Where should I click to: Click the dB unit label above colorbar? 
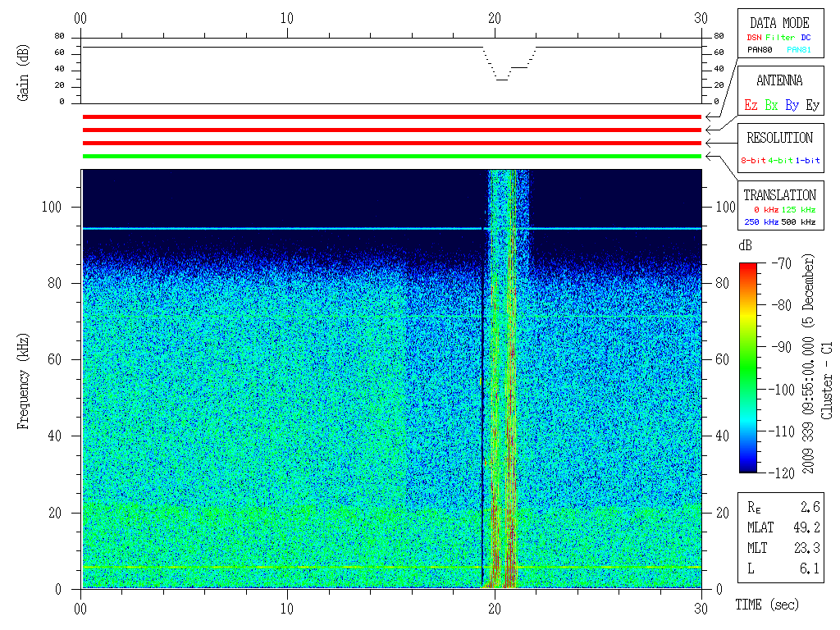point(745,246)
